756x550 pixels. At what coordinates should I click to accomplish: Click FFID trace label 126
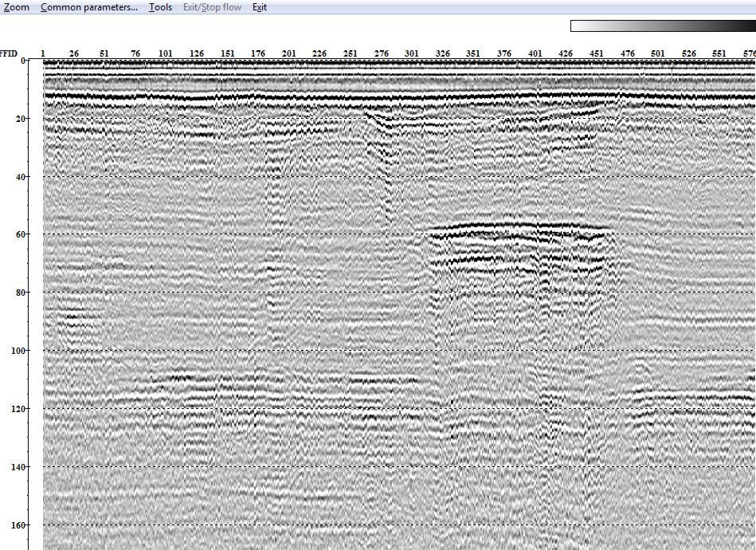pos(197,53)
